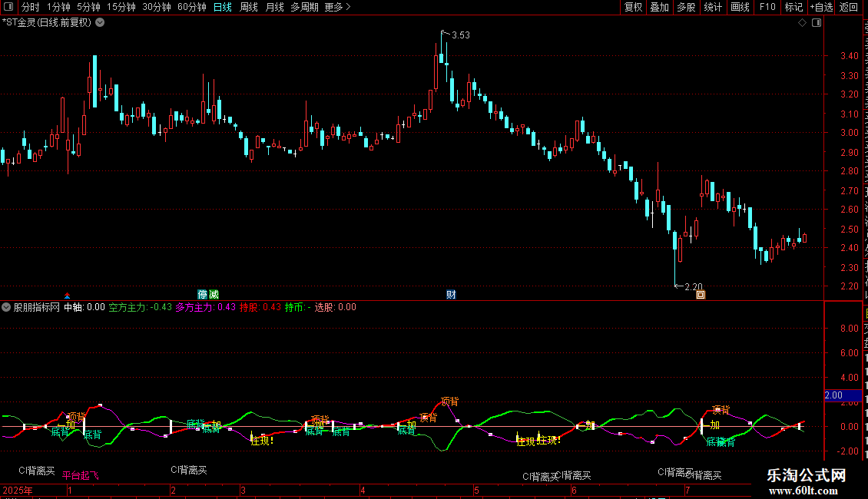Open F10 company information
Image resolution: width=868 pixels, height=499 pixels.
coord(767,7)
